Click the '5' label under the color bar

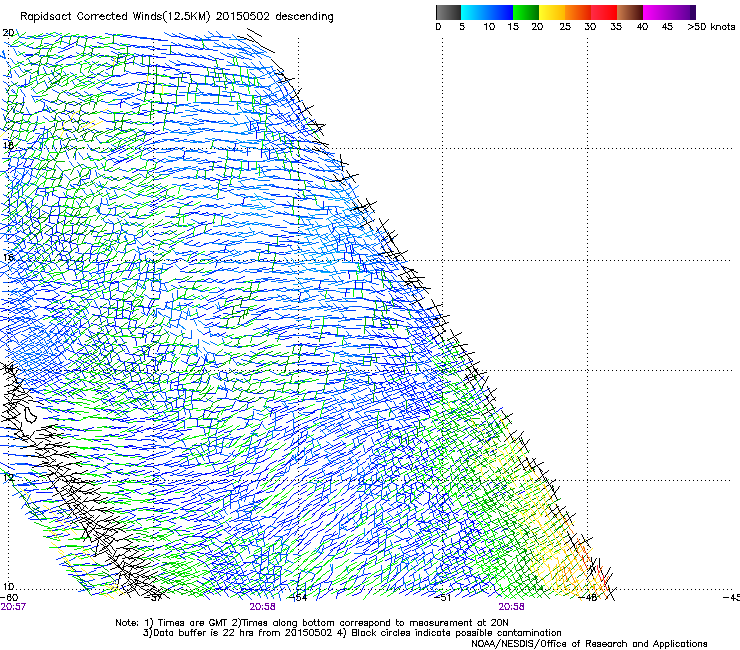(x=462, y=27)
